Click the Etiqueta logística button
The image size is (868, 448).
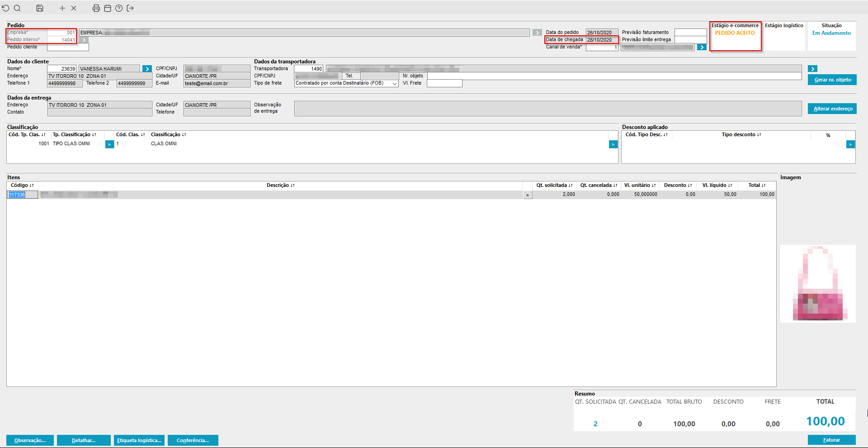point(139,440)
